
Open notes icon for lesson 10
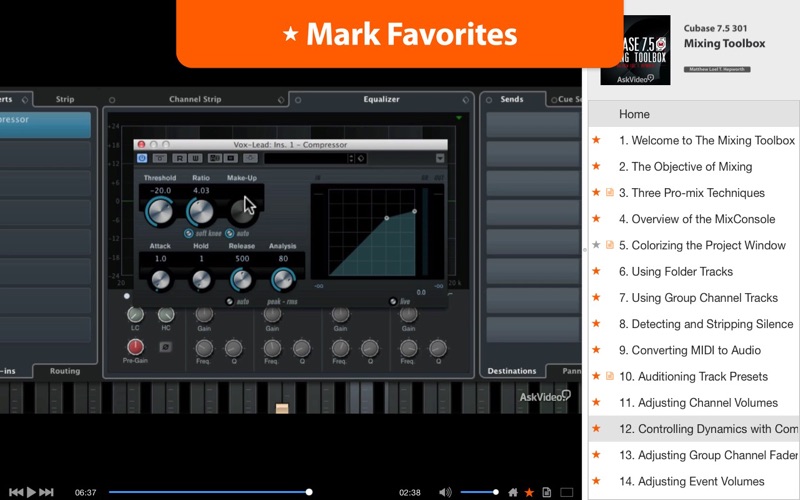click(609, 376)
